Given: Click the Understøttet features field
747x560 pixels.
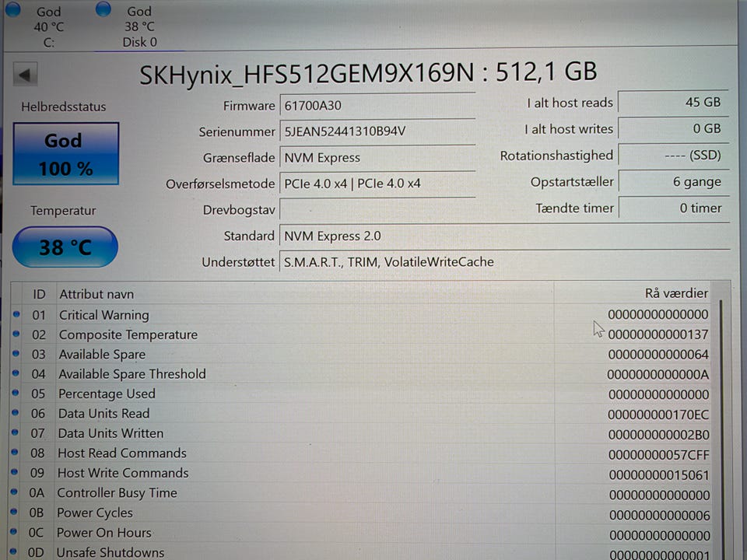Looking at the screenshot, I should tap(504, 262).
